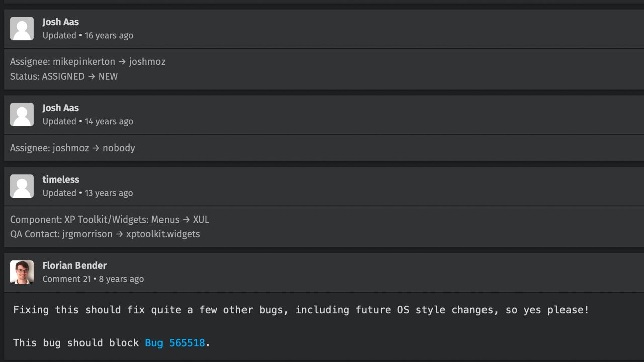Click the timeless author name
The image size is (644, 362).
[x=61, y=180]
